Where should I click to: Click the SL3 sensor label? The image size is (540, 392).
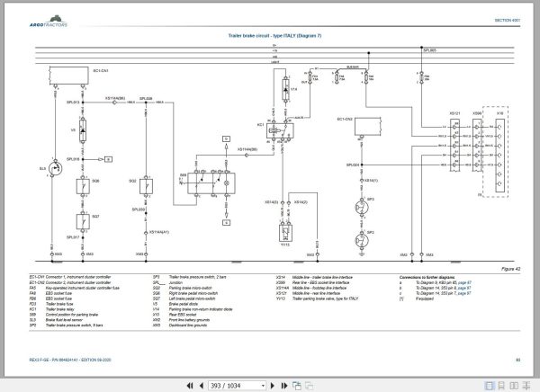pos(42,169)
